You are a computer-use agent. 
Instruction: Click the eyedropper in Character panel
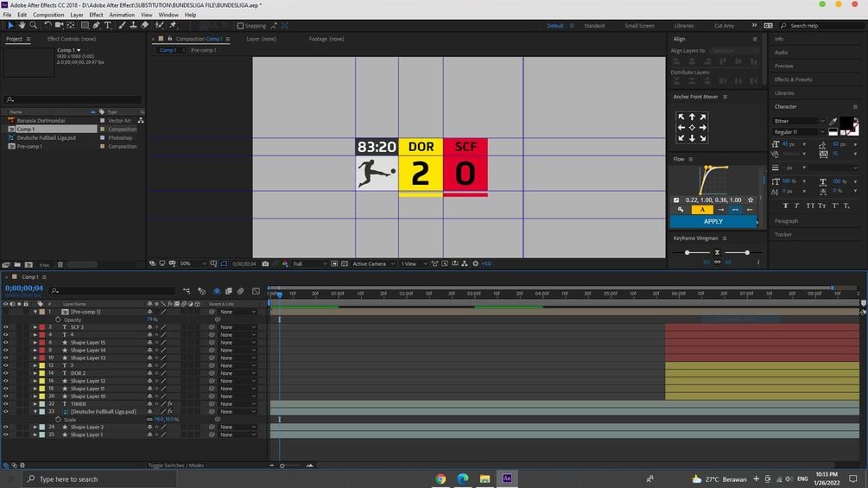833,121
